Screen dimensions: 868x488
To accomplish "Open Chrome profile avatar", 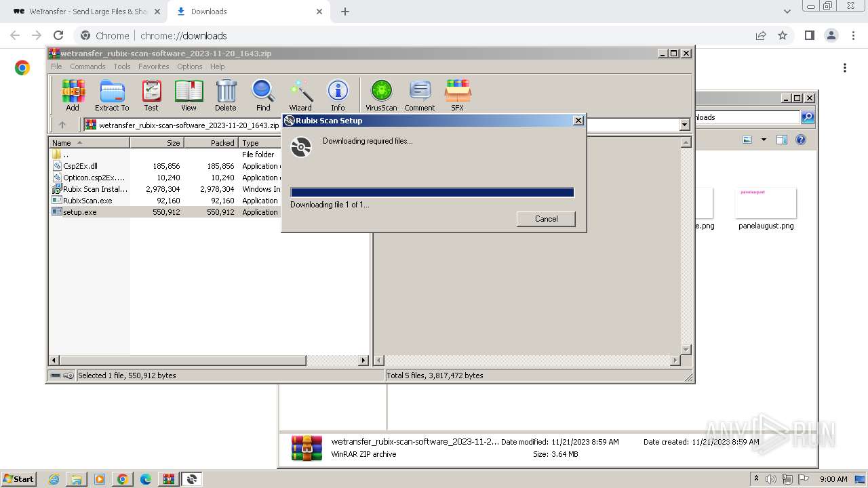I will pos(831,35).
